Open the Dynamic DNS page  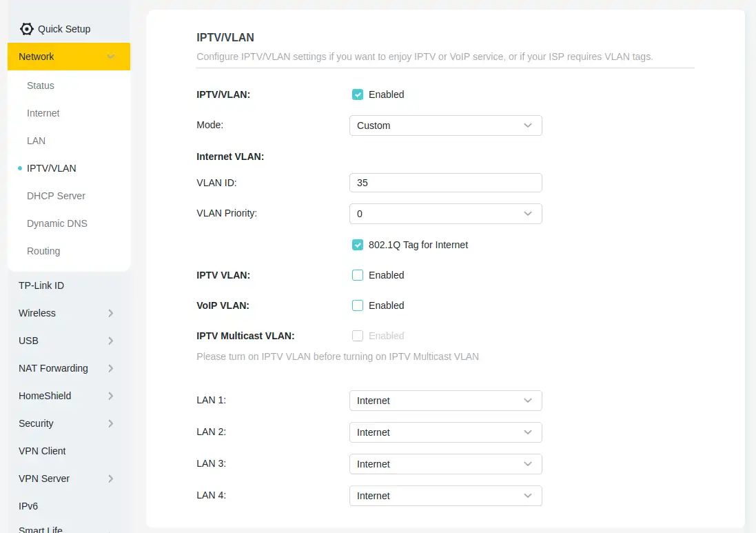(x=57, y=223)
